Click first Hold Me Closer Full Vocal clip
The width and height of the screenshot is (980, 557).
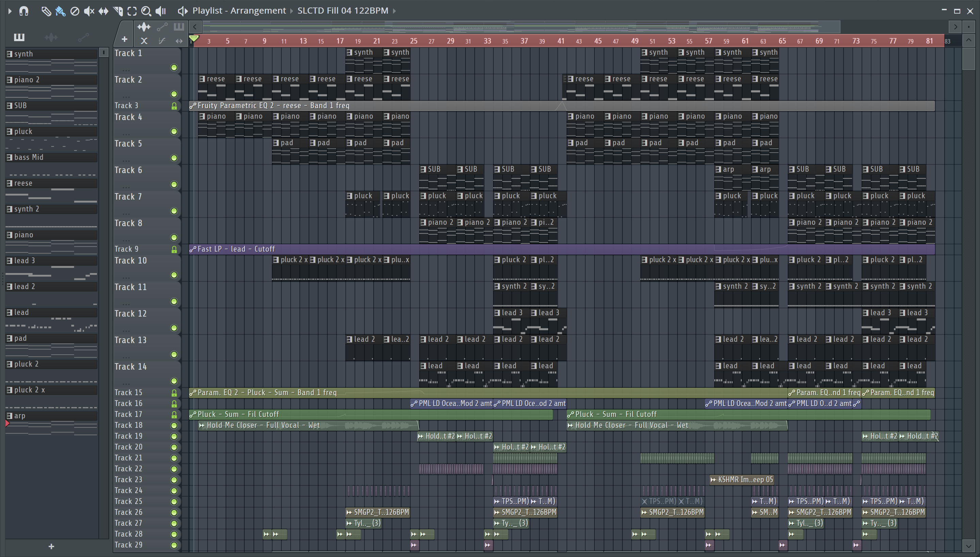tap(309, 425)
